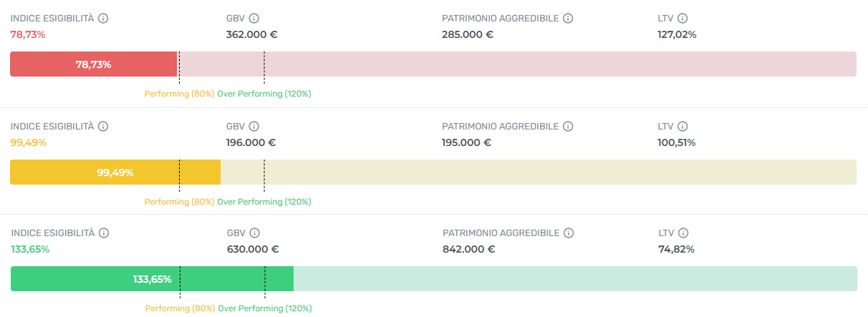Click the yellow 99,49% progress bar fill

point(115,172)
